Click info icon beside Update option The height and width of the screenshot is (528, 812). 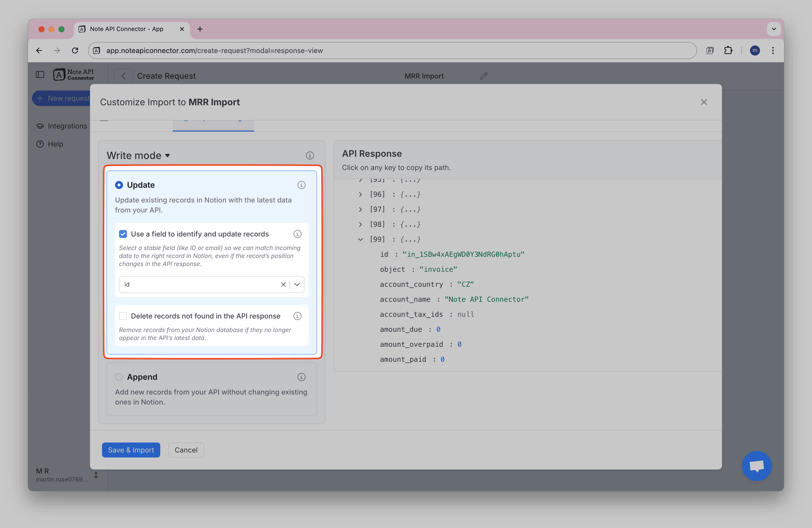coord(301,185)
